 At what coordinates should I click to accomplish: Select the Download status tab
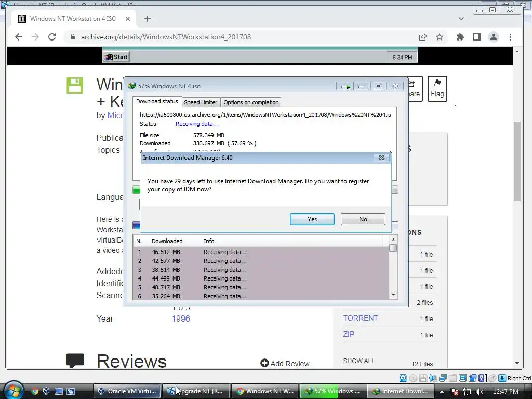[157, 101]
